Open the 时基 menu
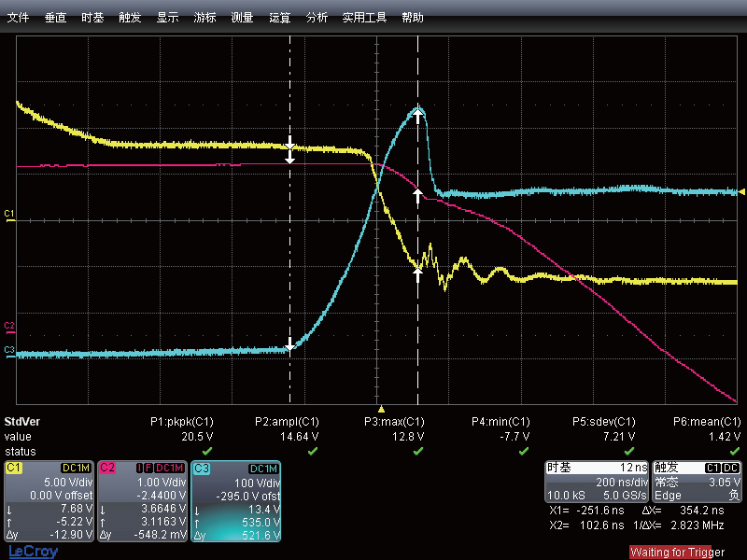Viewport: 747px width, 560px height. coord(92,18)
